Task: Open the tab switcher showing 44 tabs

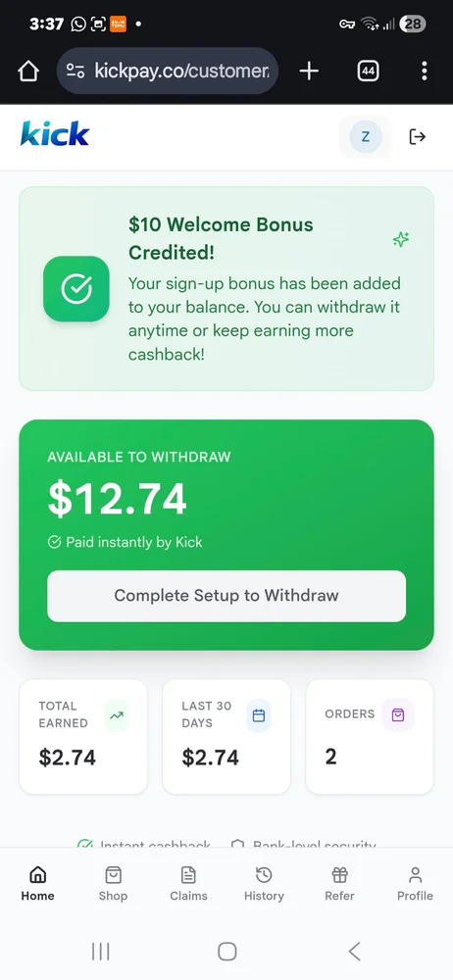Action: coord(368,71)
